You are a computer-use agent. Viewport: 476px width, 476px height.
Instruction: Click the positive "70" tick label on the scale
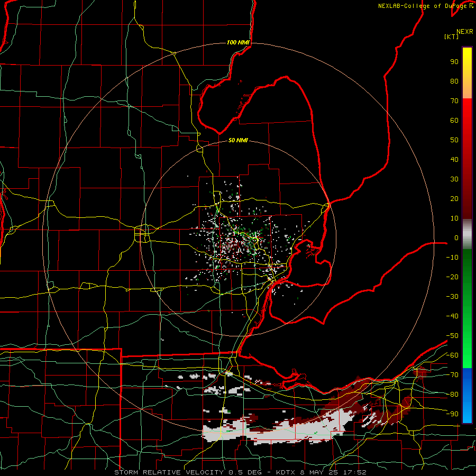(x=454, y=101)
